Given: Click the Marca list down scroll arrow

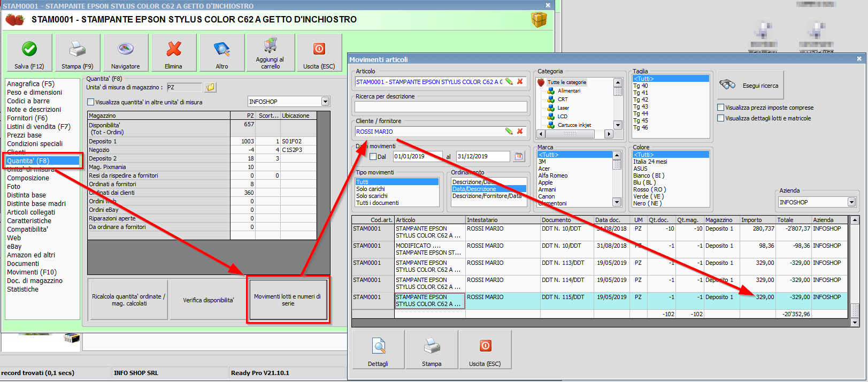Looking at the screenshot, I should click(x=617, y=202).
